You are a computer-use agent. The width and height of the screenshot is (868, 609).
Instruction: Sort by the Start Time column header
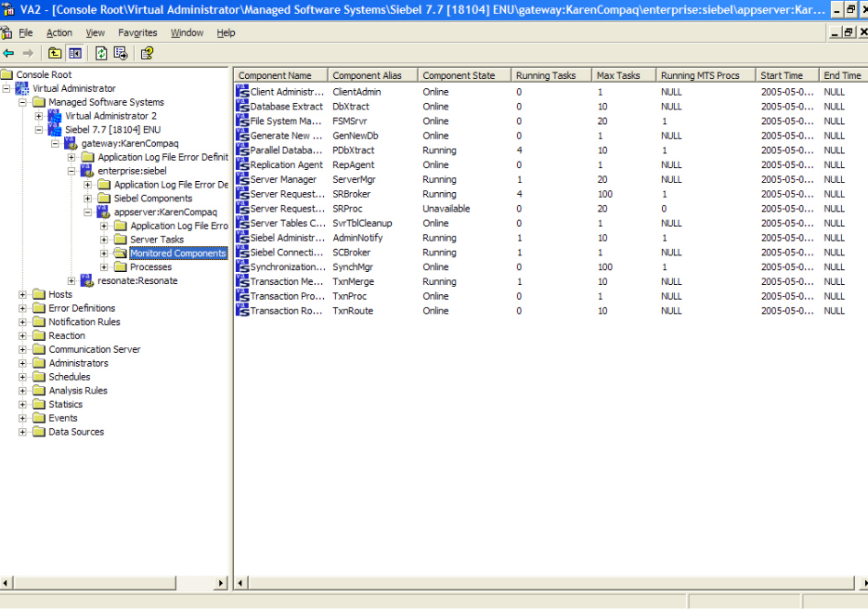[787, 75]
